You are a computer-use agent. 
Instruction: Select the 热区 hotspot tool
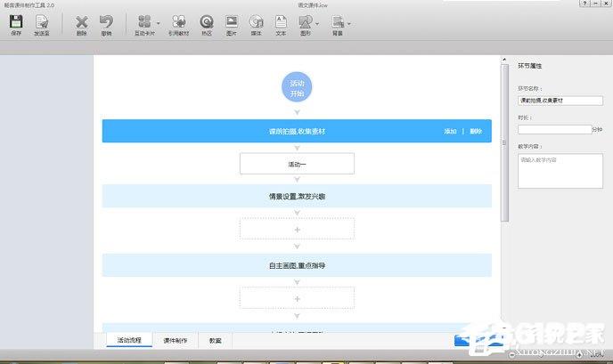[207, 22]
